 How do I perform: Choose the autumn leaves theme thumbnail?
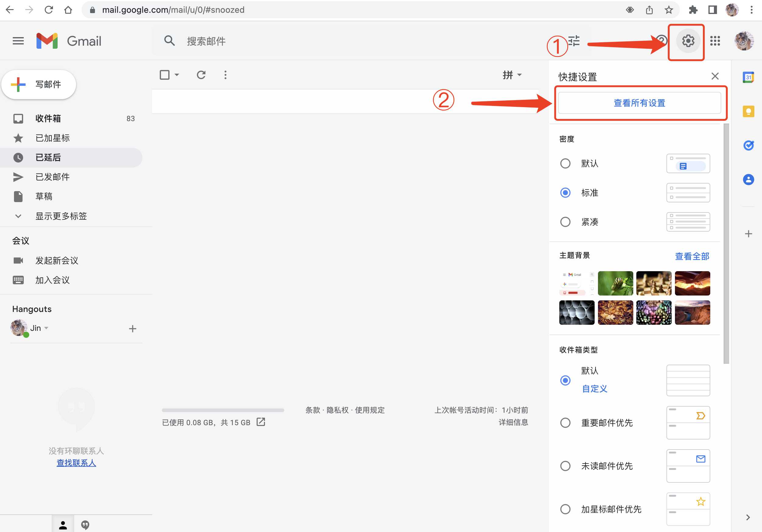(615, 313)
